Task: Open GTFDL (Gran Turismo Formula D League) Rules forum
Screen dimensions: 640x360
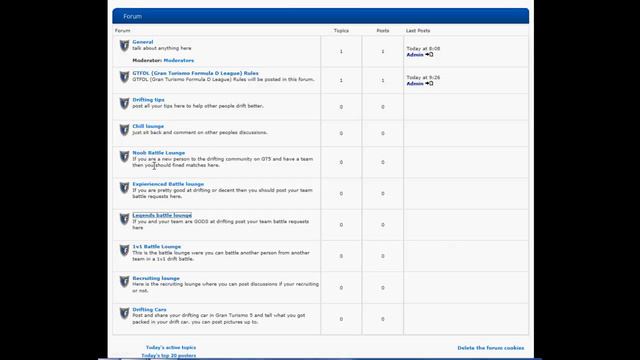Action: tap(195, 73)
